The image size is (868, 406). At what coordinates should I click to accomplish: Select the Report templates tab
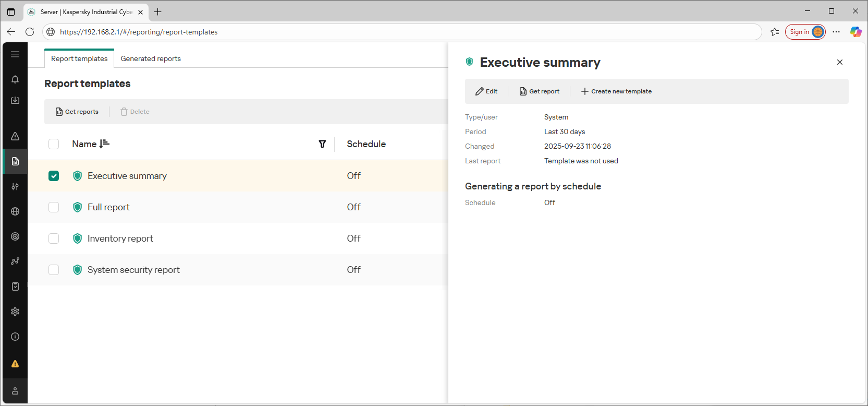point(79,58)
